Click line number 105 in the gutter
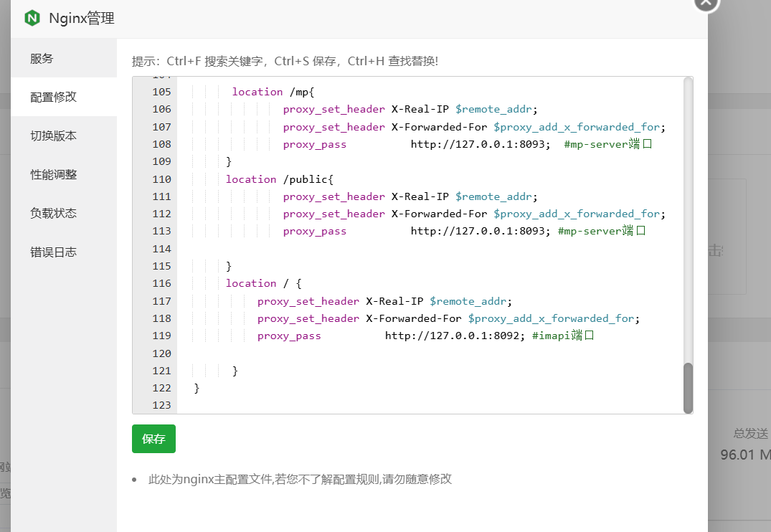This screenshot has width=771, height=532. pos(162,92)
